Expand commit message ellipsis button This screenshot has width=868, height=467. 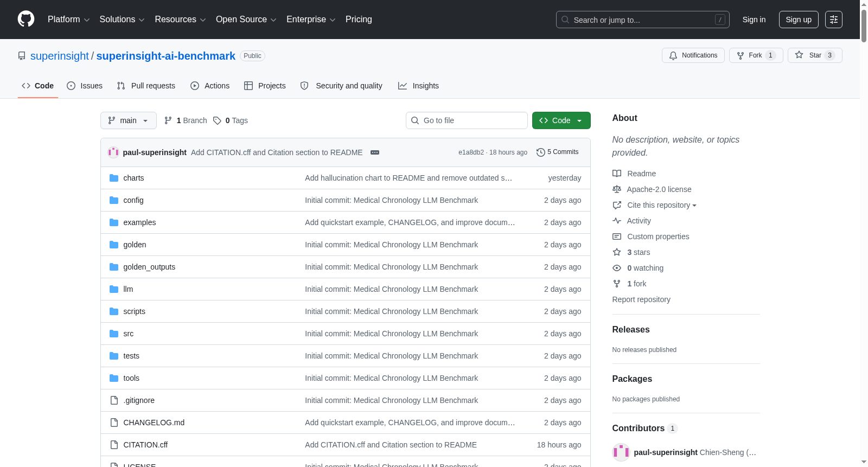[x=375, y=152]
